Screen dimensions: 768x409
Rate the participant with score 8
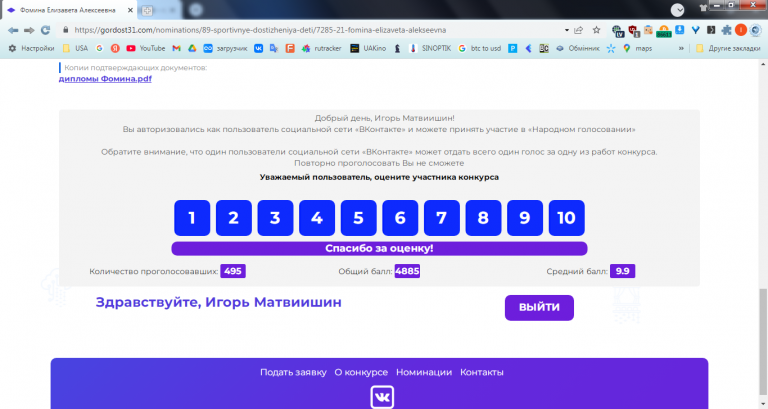(x=483, y=217)
